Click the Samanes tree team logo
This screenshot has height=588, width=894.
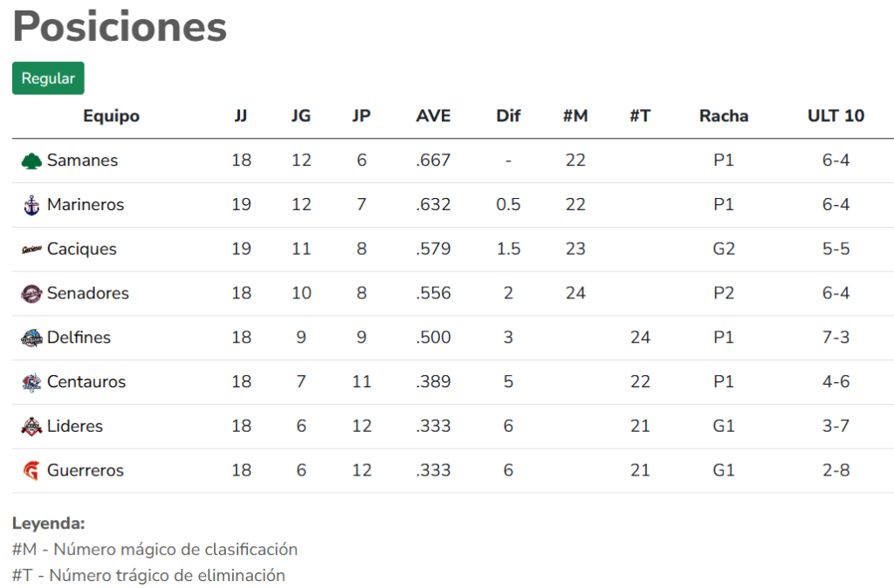(31, 161)
